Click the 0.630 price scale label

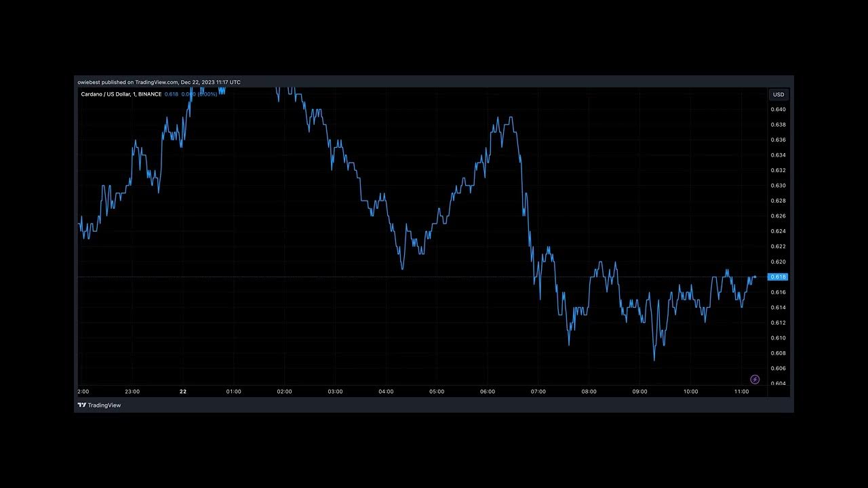click(x=778, y=186)
